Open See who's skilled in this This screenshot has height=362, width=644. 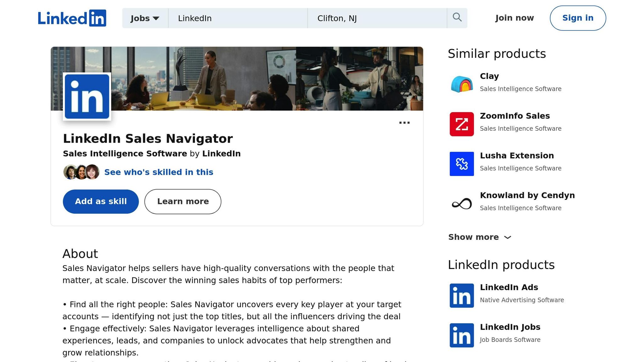point(158,172)
